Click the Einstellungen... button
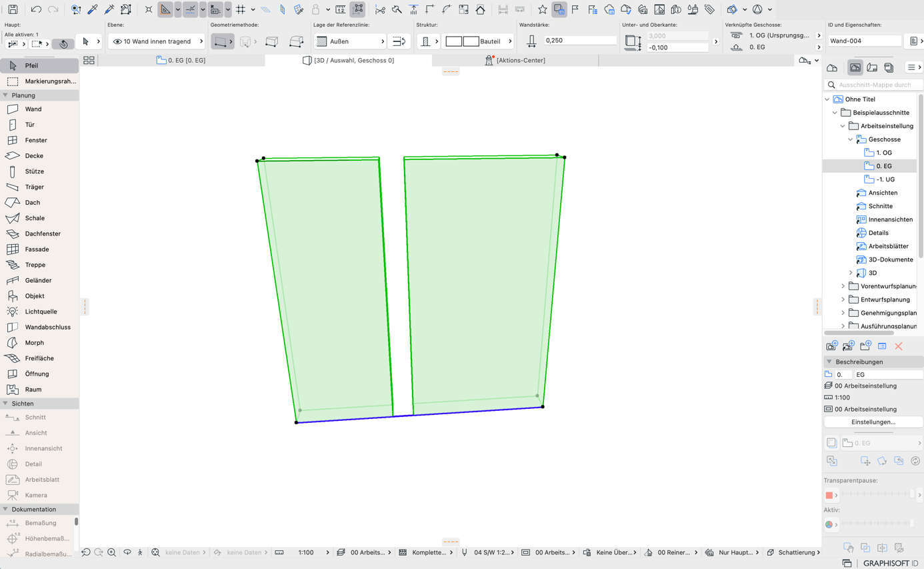Screen dimensions: 924x569 tap(873, 422)
